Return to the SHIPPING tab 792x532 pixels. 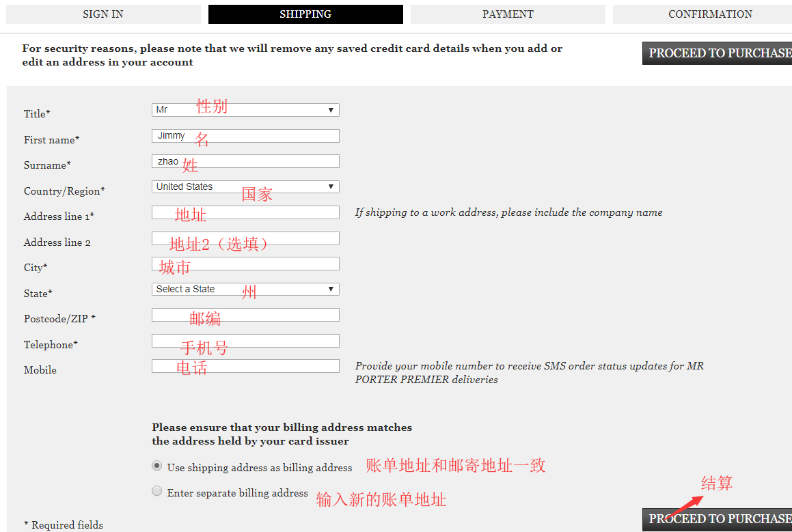pyautogui.click(x=305, y=14)
